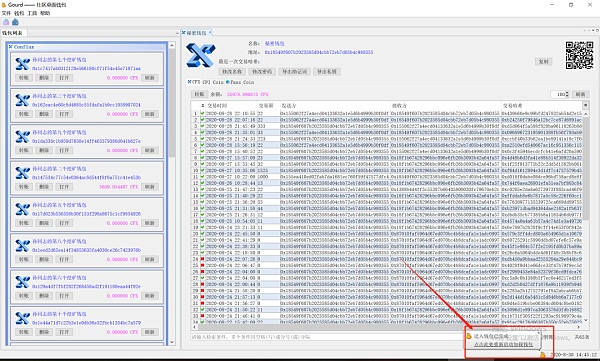Collapse the Conflux wallet group header

[162, 47]
